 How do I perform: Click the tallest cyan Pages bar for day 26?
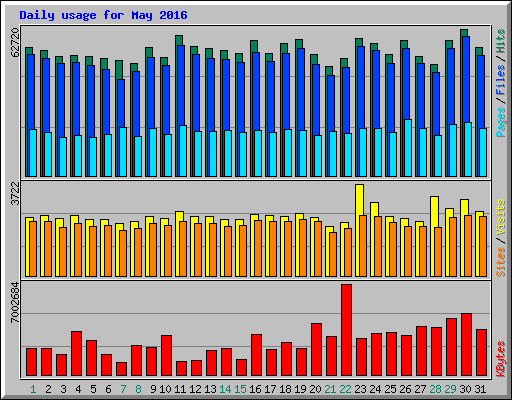tap(408, 148)
